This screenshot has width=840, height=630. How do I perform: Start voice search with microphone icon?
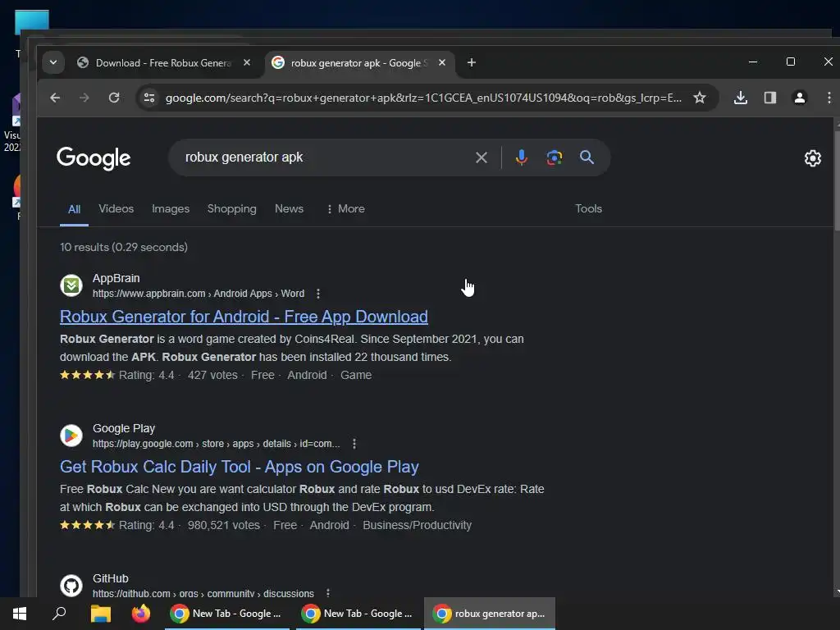point(521,157)
